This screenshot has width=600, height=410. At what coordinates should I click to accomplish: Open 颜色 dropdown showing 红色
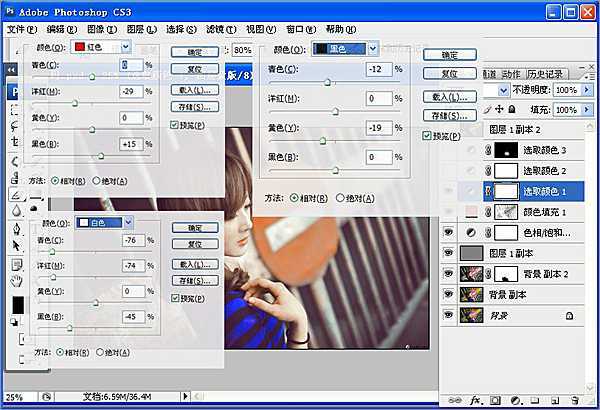pyautogui.click(x=126, y=47)
